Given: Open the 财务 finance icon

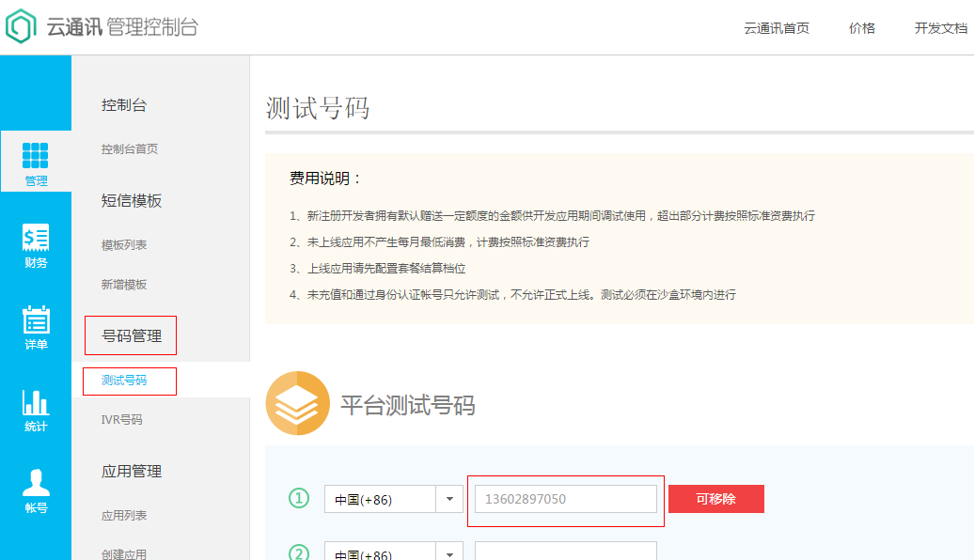Looking at the screenshot, I should pos(36,237).
